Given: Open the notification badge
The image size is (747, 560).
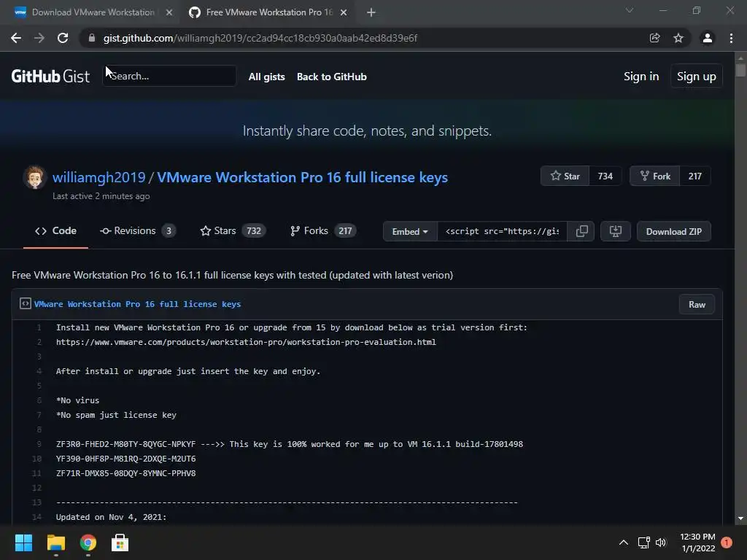Looking at the screenshot, I should 727,542.
